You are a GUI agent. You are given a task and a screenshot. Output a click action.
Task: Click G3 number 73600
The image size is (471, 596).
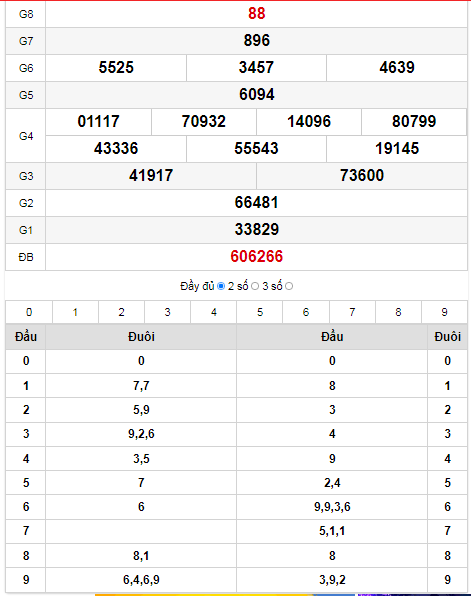point(362,176)
